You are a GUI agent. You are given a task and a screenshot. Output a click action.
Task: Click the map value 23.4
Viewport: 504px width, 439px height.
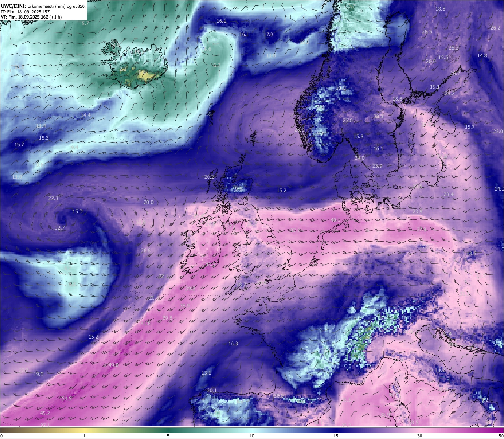448,194
